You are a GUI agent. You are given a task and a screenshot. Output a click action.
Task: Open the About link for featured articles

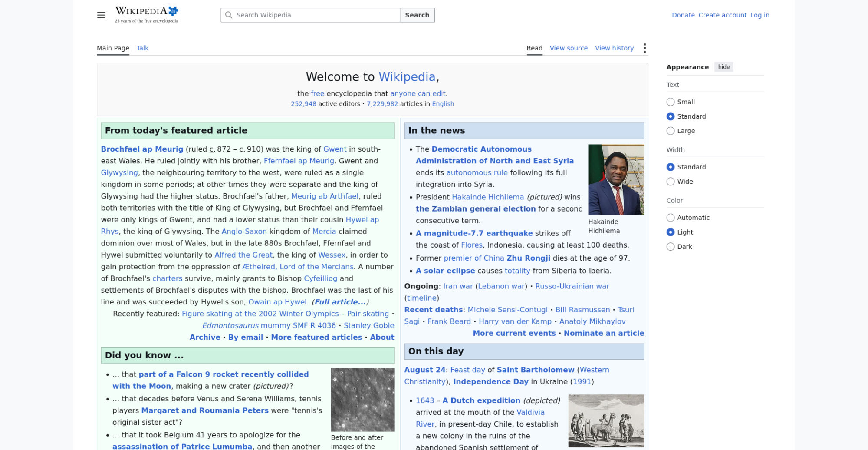pos(382,337)
